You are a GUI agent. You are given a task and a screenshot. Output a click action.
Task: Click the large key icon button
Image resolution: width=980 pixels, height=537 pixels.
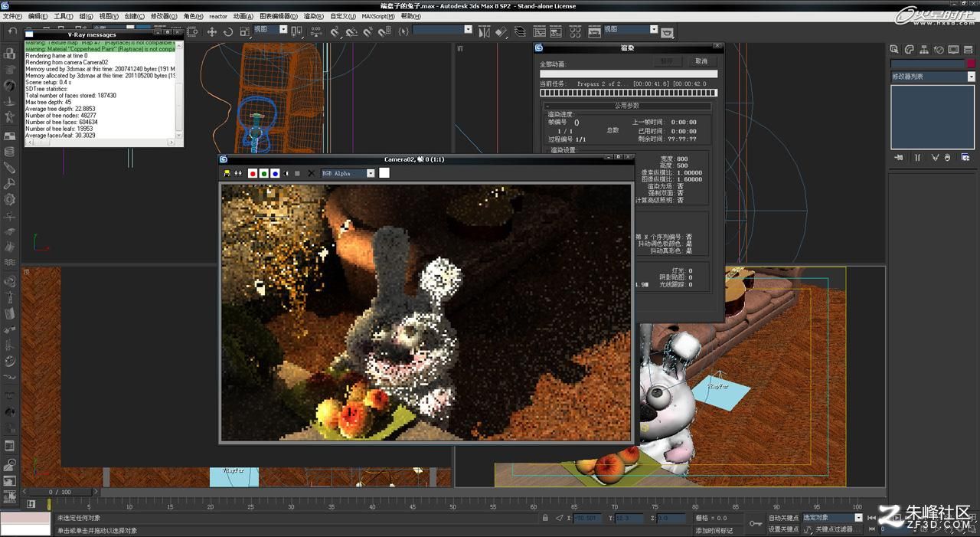[756, 523]
